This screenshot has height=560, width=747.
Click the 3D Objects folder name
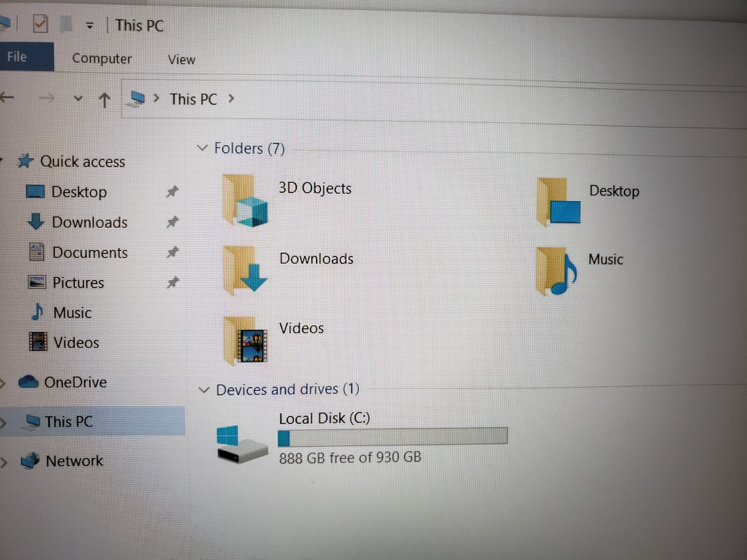pyautogui.click(x=315, y=188)
